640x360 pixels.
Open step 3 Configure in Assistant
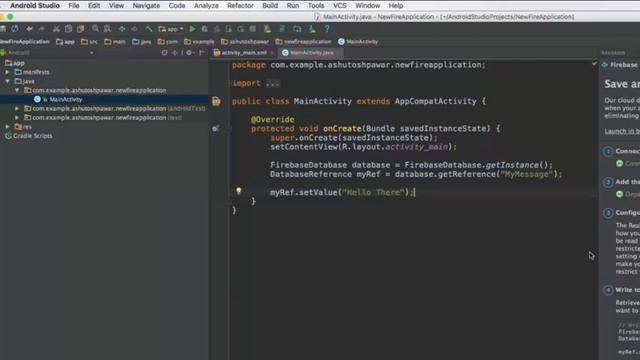[x=622, y=213]
